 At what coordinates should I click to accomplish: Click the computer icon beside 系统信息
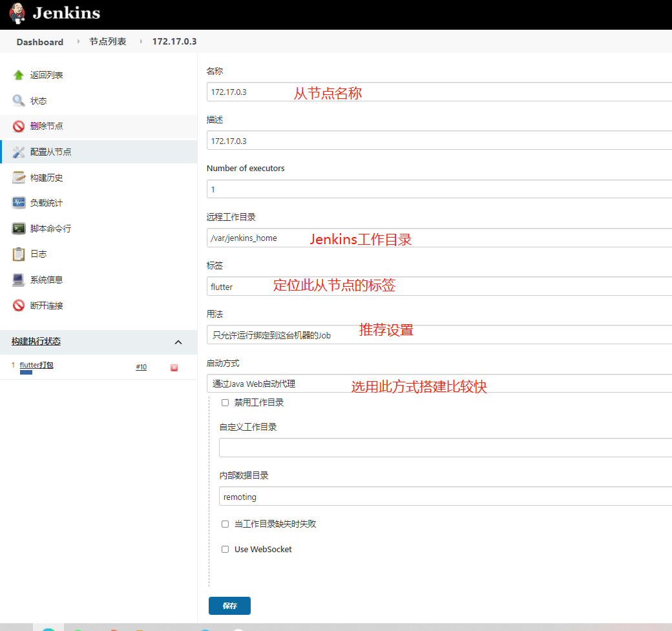(19, 280)
